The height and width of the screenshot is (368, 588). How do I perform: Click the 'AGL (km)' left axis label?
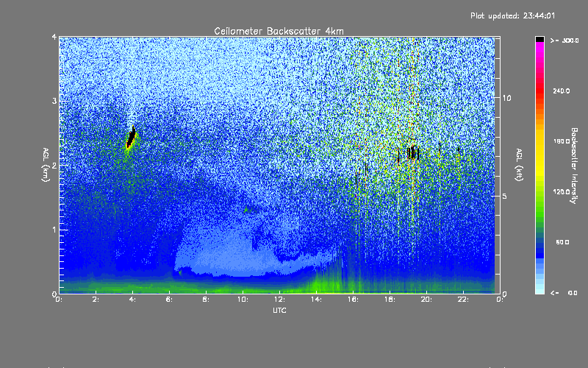(x=46, y=165)
